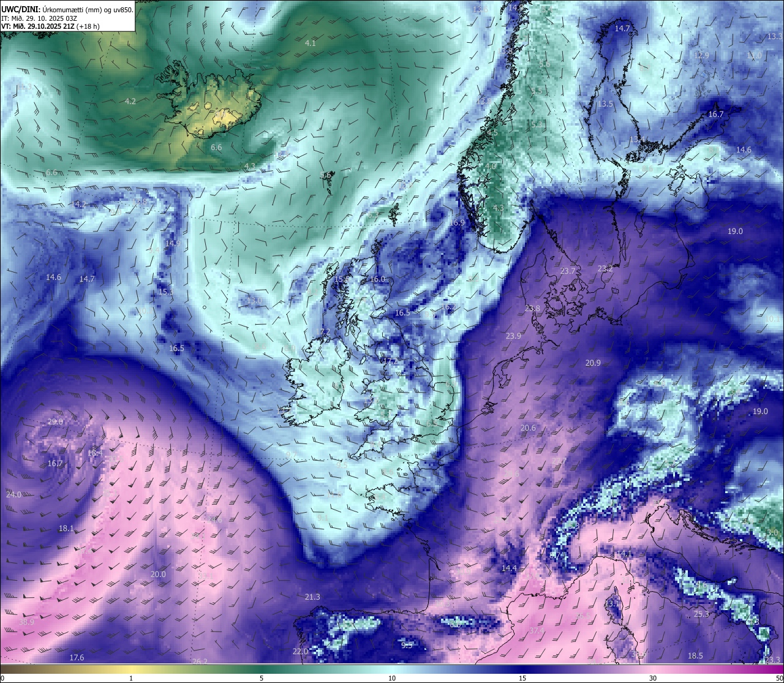This screenshot has width=784, height=683.
Task: Click the color scale tick labeled 1
Action: tap(131, 678)
